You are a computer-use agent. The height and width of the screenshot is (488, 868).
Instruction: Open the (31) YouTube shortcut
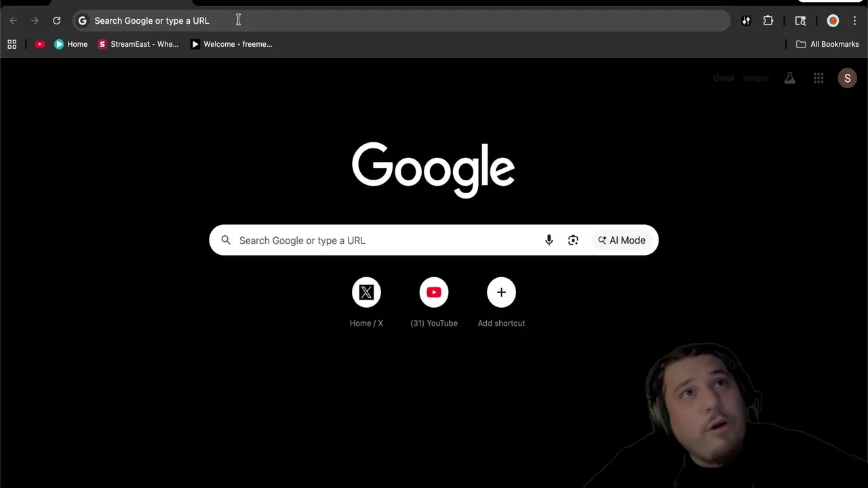[x=434, y=302]
